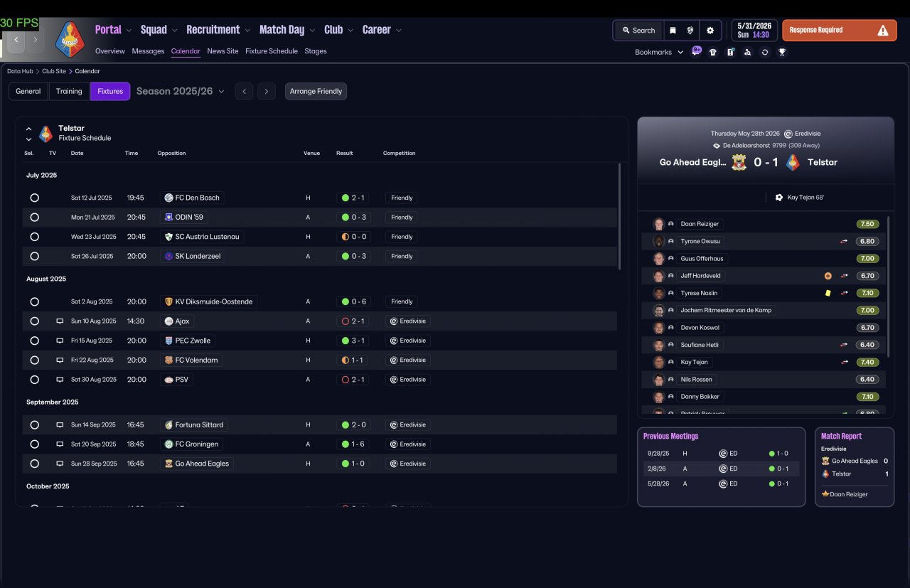
Task: Open the world globe icon in top bar
Action: (690, 31)
